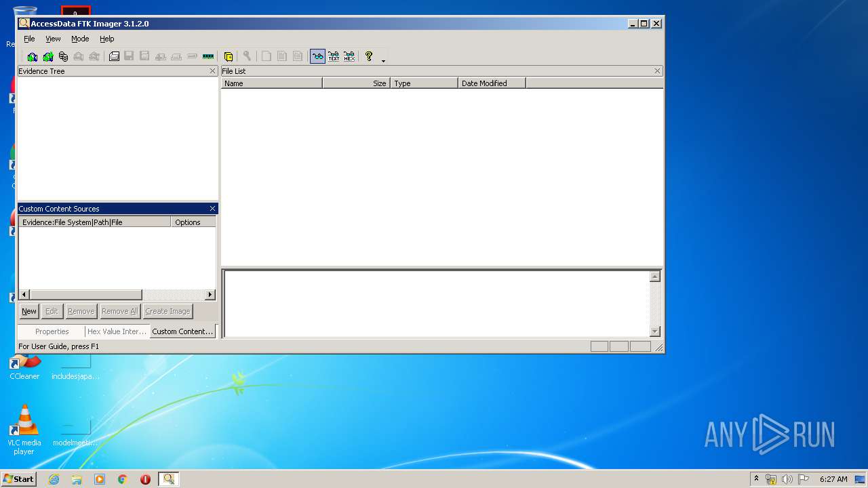Click Add All Attached Devices icon
Image resolution: width=868 pixels, height=488 pixels.
click(x=47, y=56)
